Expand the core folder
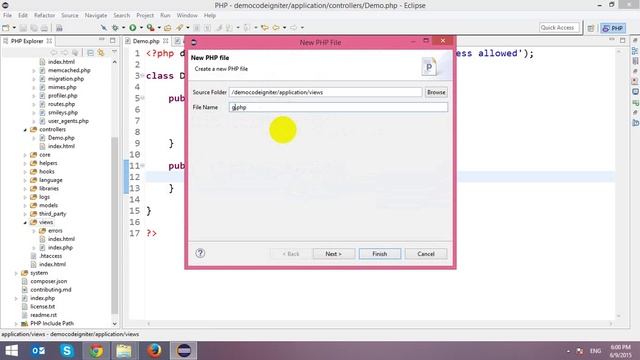 (x=25, y=155)
